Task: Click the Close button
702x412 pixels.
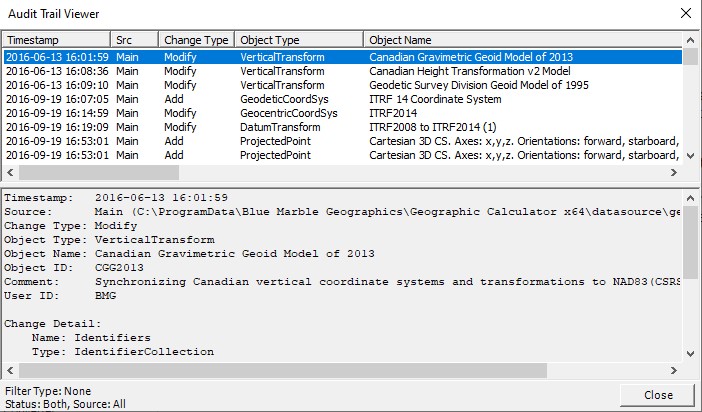Action: click(658, 395)
